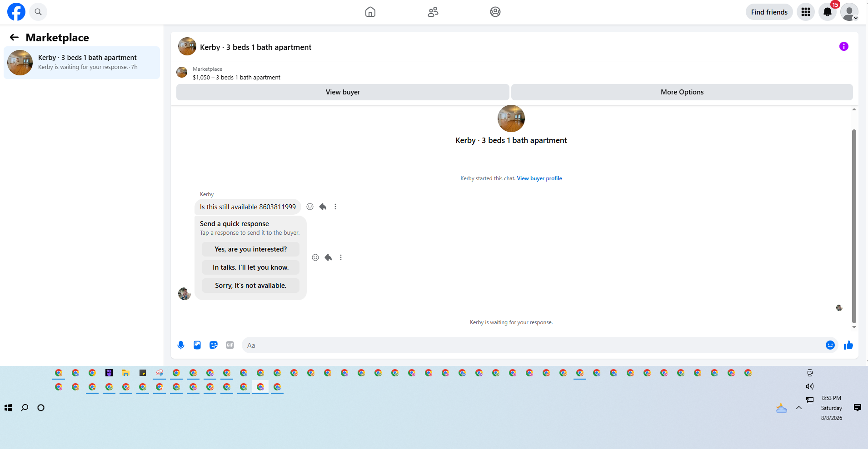
Task: Open three-dot menu beside the quick response card
Action: 341,257
